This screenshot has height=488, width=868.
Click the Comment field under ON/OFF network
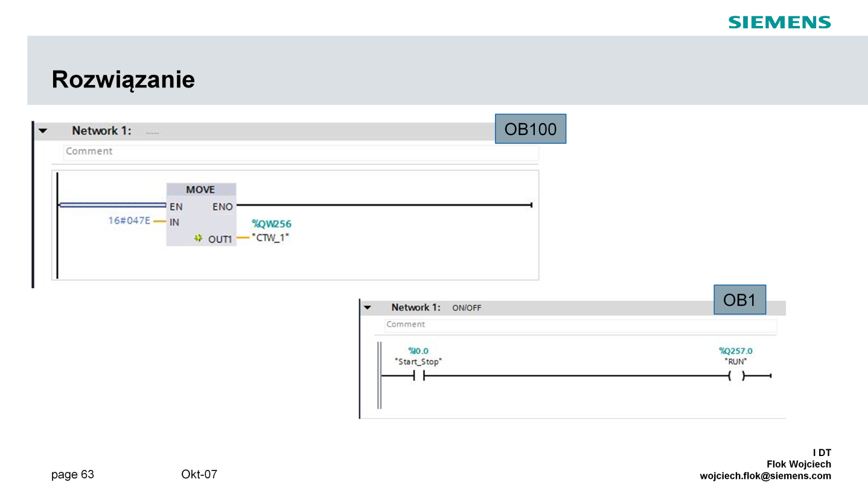click(x=581, y=325)
